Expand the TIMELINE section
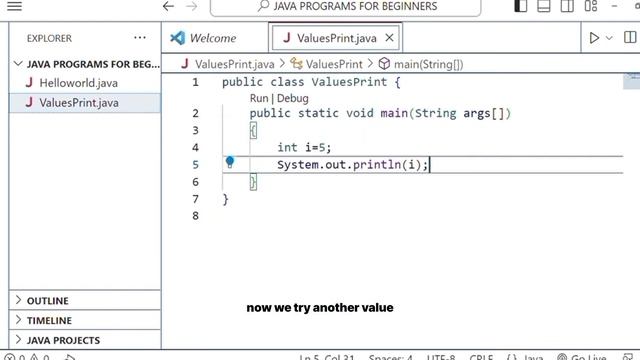Viewport: 640px width, 360px height. tap(85, 320)
